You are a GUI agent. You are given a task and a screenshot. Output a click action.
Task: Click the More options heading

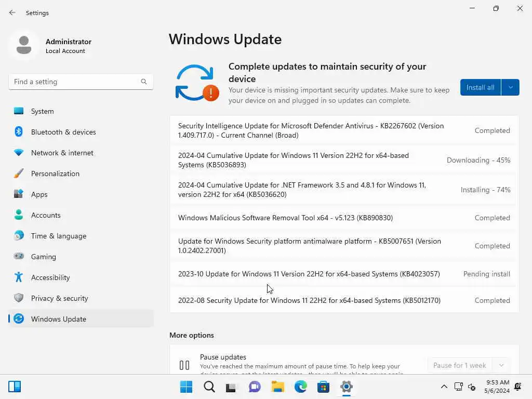pyautogui.click(x=192, y=335)
